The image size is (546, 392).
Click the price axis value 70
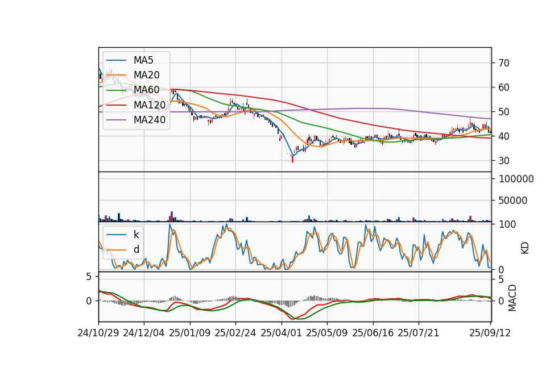click(x=504, y=63)
